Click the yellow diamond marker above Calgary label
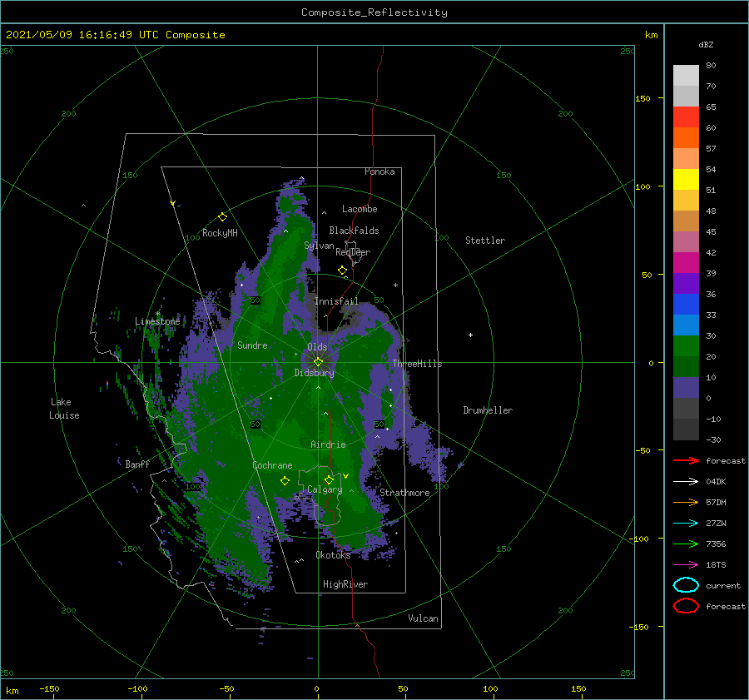Viewport: 749px width, 700px height. pyautogui.click(x=329, y=479)
